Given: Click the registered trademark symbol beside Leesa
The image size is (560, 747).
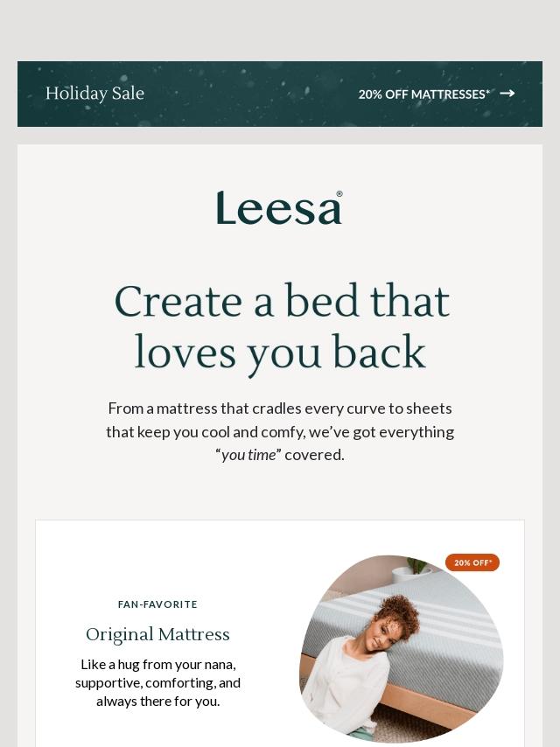Looking at the screenshot, I should (339, 194).
